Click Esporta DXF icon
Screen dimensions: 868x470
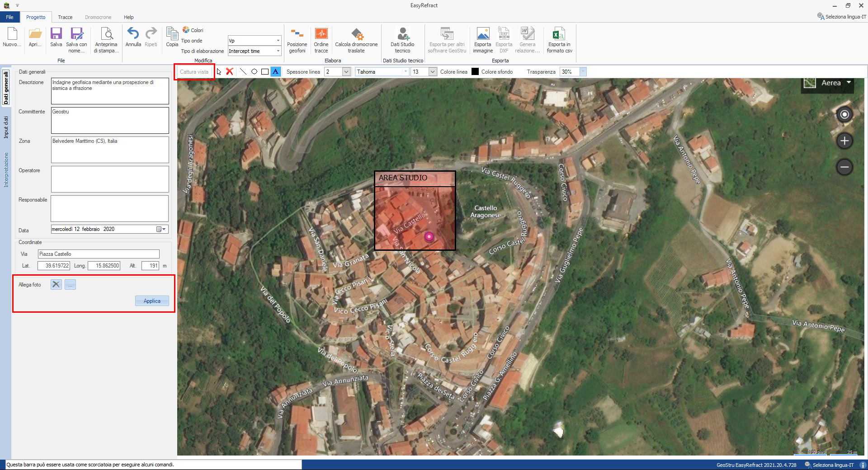504,40
